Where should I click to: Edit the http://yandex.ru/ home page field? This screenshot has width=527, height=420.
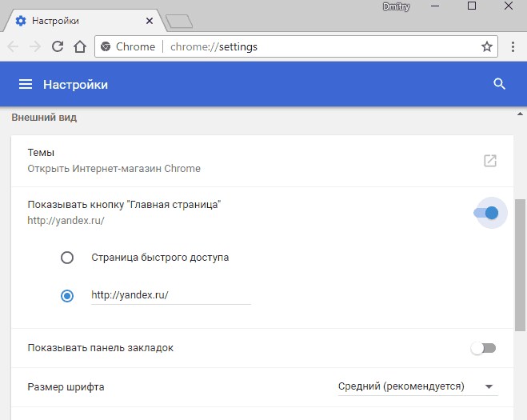point(171,295)
